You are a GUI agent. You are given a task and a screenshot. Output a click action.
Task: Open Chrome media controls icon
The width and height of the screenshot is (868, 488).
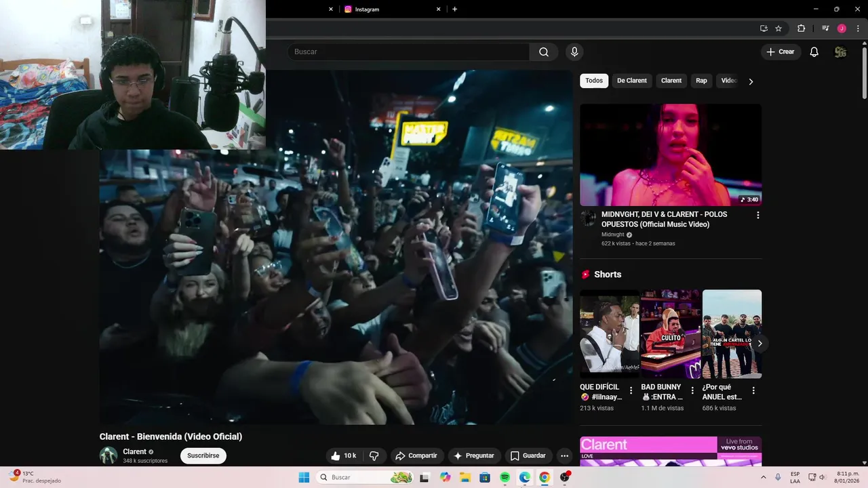click(825, 28)
